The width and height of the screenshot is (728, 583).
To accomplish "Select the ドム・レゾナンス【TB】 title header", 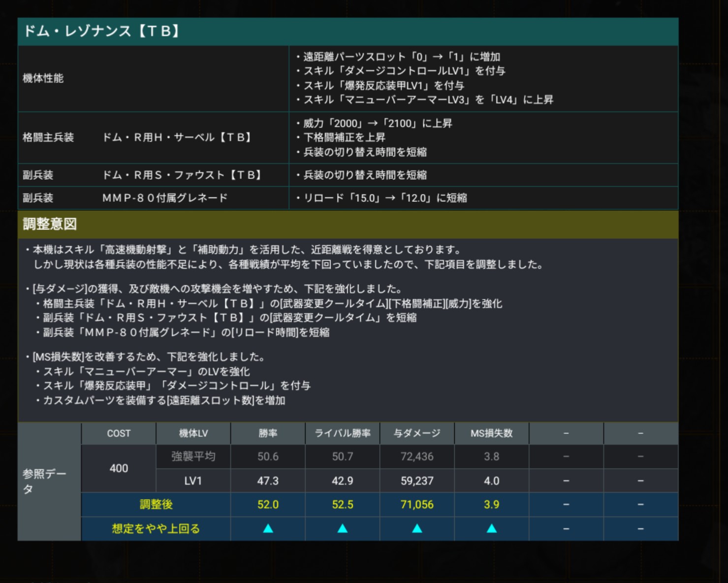I will (102, 32).
